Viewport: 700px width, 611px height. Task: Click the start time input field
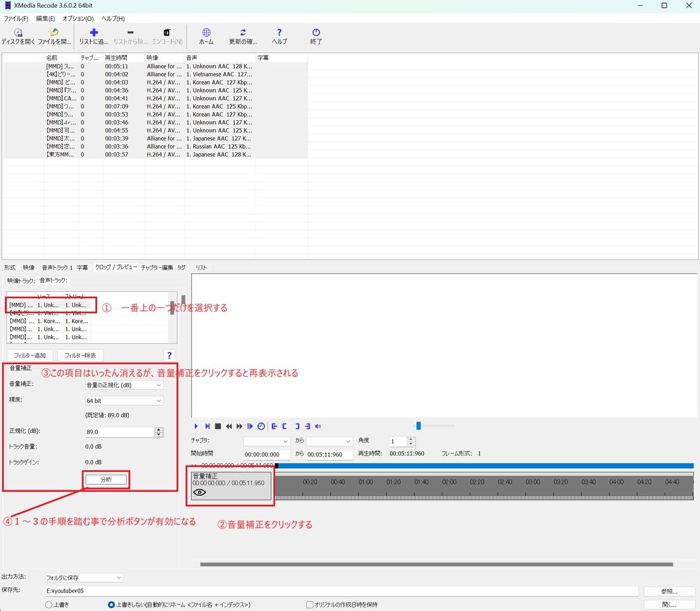267,455
